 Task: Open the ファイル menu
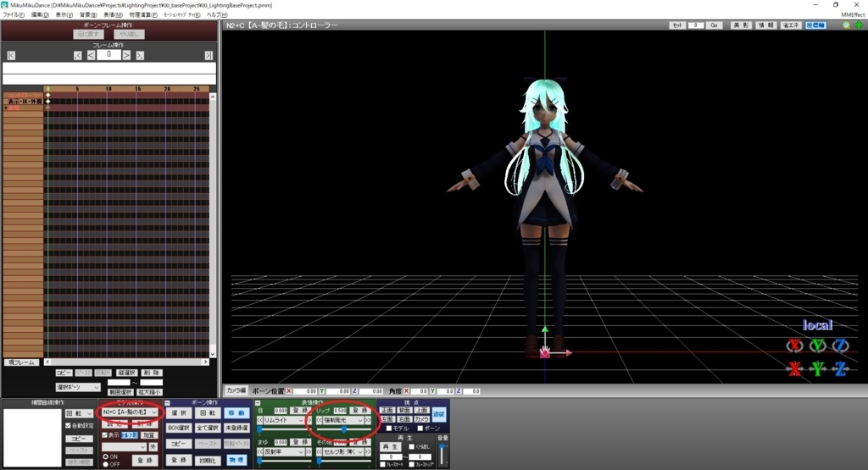coord(14,15)
